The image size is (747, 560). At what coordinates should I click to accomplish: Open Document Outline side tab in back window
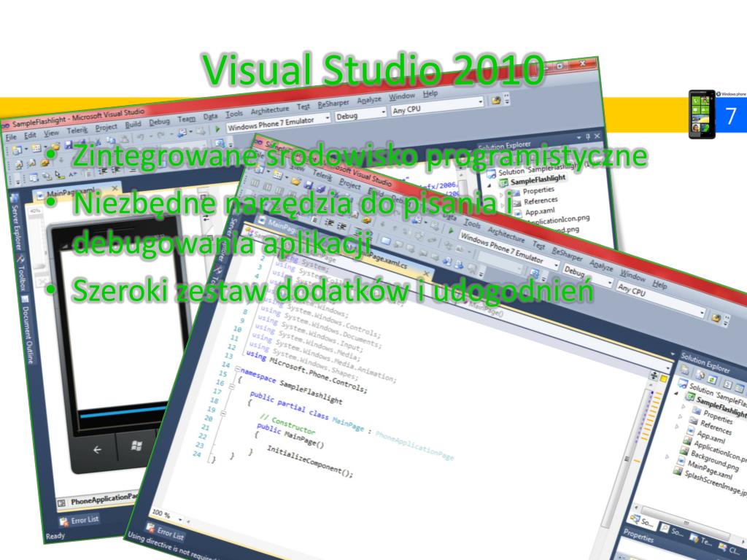tap(27, 330)
